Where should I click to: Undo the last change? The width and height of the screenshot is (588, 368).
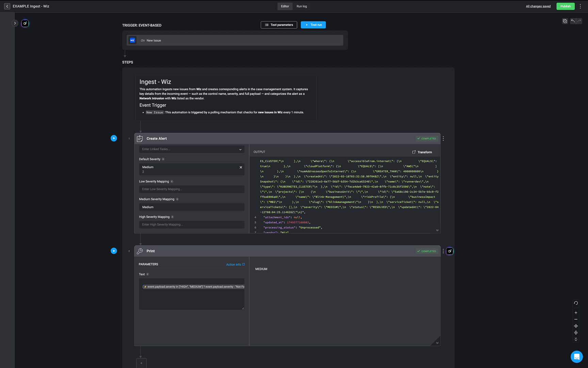pyautogui.click(x=573, y=21)
